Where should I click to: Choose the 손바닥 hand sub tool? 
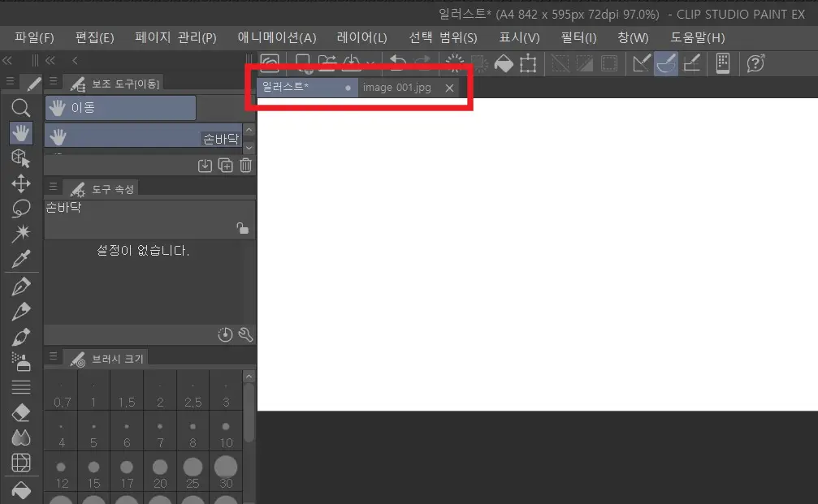click(x=143, y=136)
